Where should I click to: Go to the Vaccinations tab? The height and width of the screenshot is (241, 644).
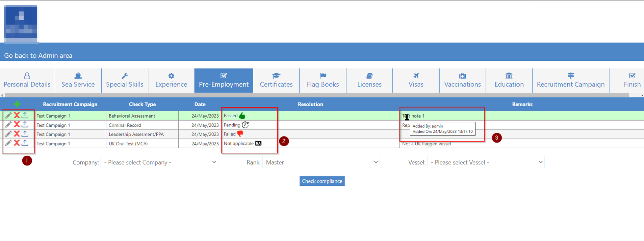coord(463,81)
